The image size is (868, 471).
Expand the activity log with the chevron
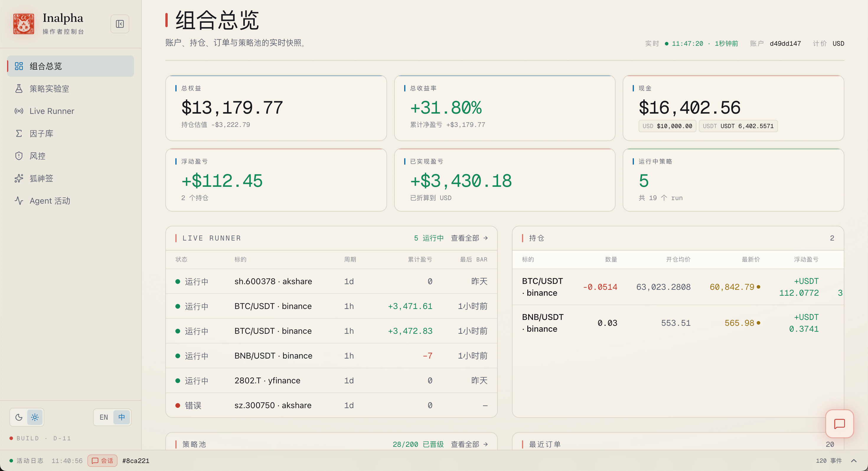[x=854, y=461]
